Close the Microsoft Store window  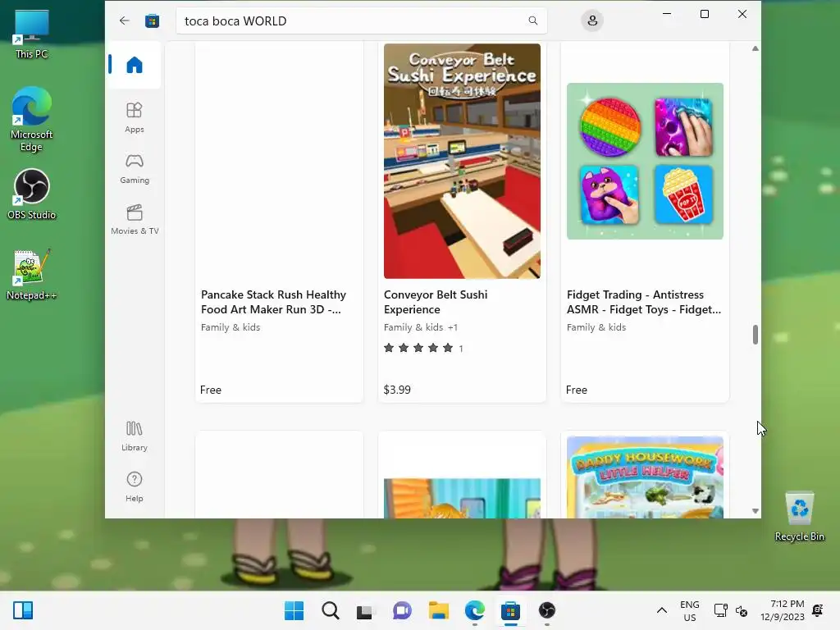click(742, 14)
